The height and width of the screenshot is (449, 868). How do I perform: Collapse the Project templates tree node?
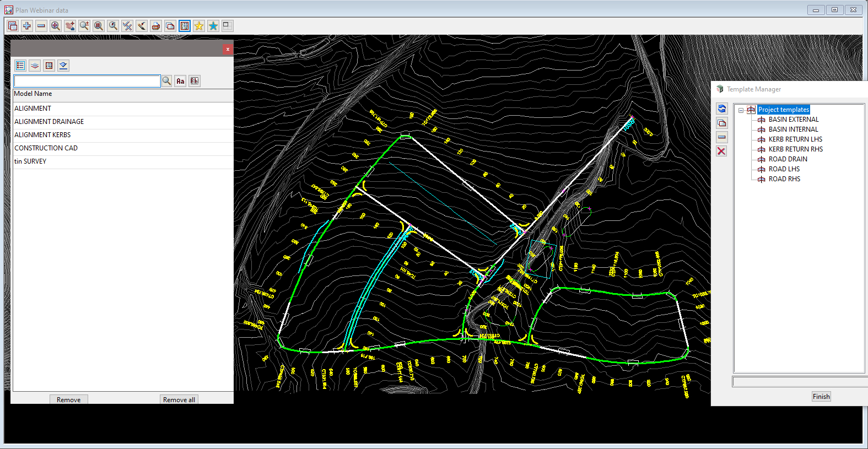(741, 110)
